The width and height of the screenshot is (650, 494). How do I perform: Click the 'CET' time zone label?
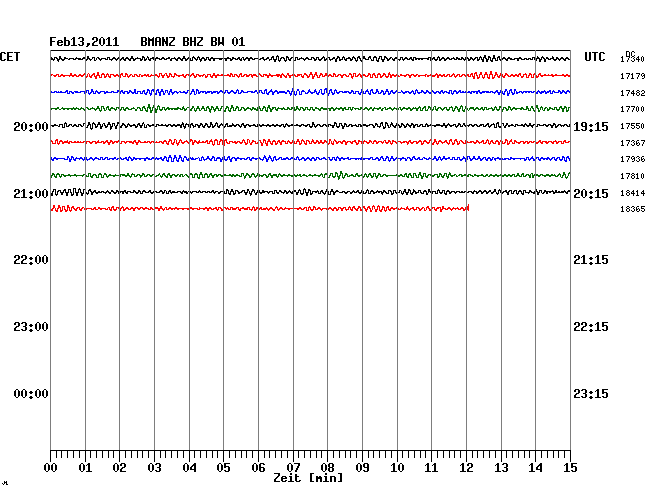pos(10,57)
